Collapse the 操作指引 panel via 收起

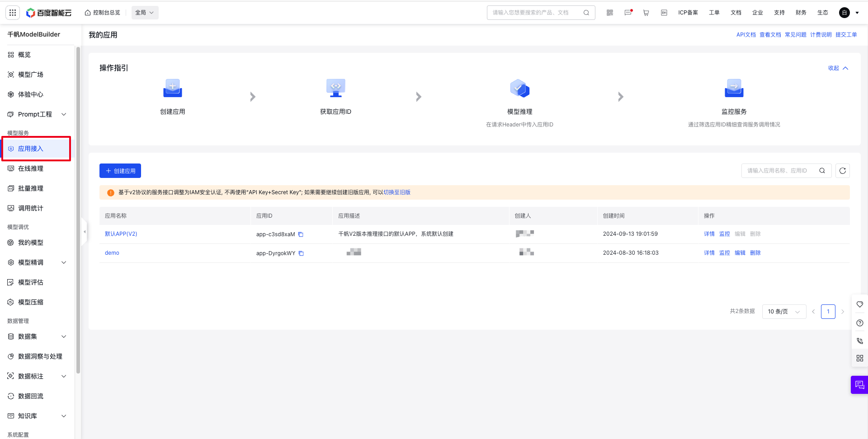click(x=838, y=68)
